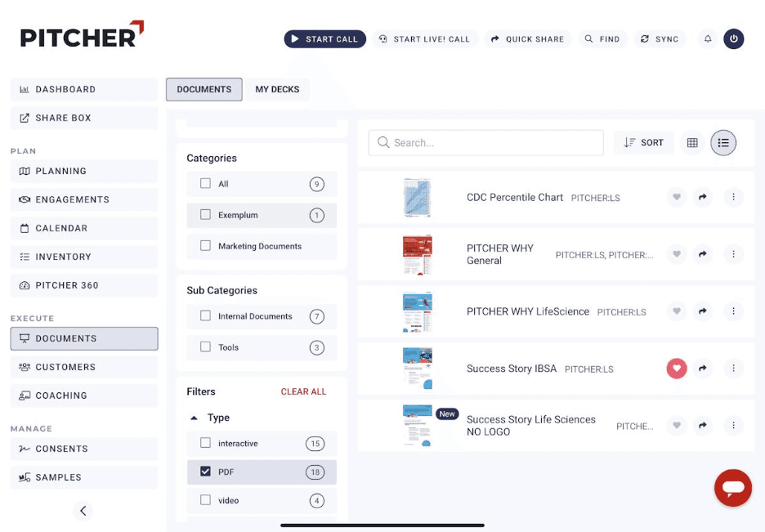The image size is (765, 532).
Task: Switch to list view icon
Action: pyautogui.click(x=723, y=143)
